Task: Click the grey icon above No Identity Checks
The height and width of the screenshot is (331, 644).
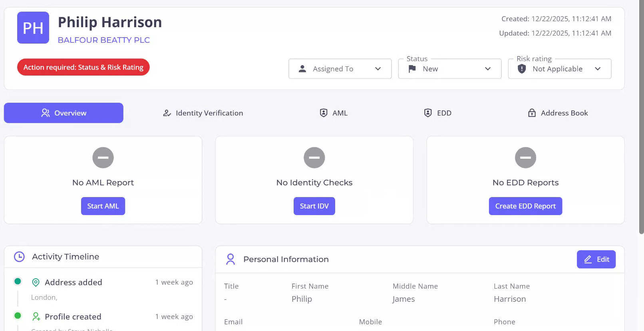Action: click(x=314, y=158)
